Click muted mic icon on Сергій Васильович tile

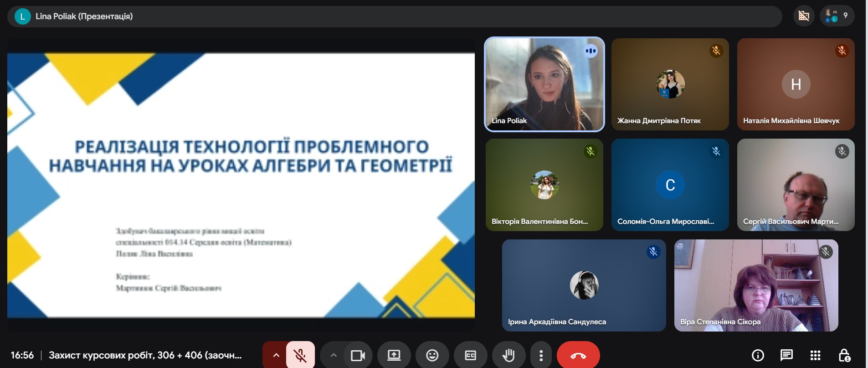(842, 151)
